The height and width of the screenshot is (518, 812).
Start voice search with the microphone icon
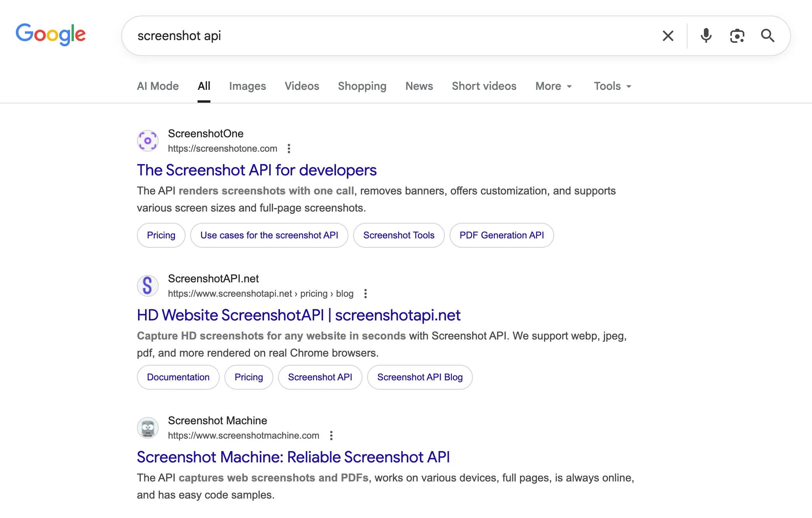click(x=706, y=35)
